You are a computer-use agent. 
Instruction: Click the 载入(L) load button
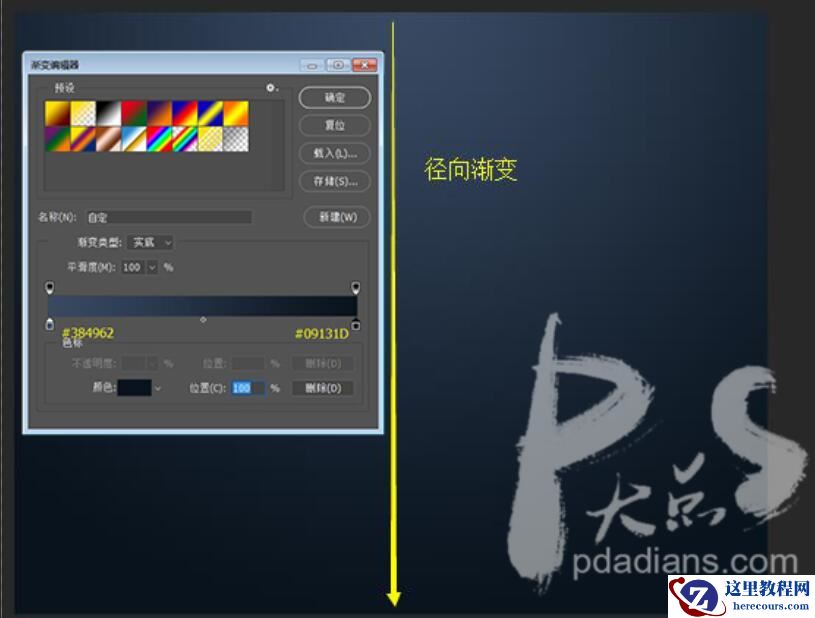click(335, 152)
